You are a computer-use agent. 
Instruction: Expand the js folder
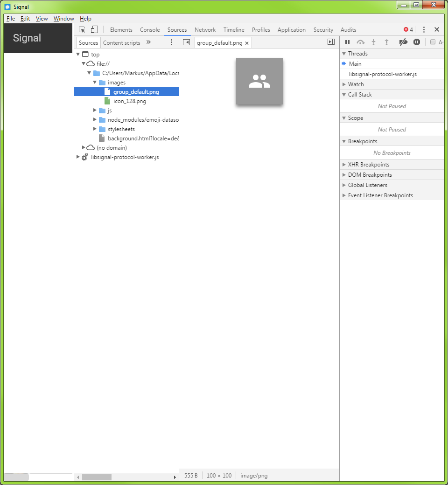(95, 110)
